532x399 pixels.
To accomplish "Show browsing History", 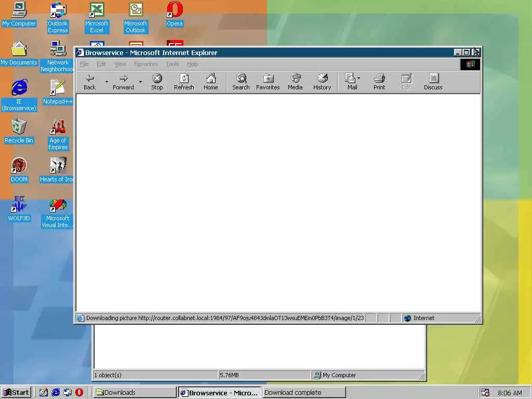I will tap(322, 82).
